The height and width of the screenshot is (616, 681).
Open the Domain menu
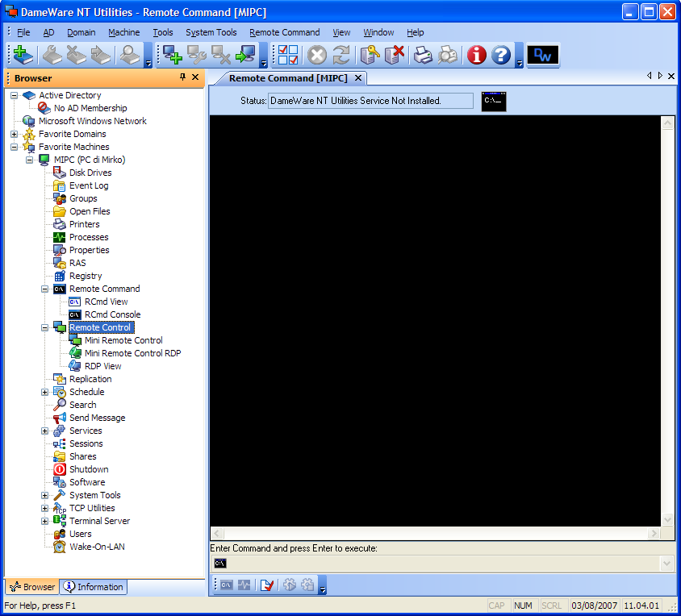(81, 32)
